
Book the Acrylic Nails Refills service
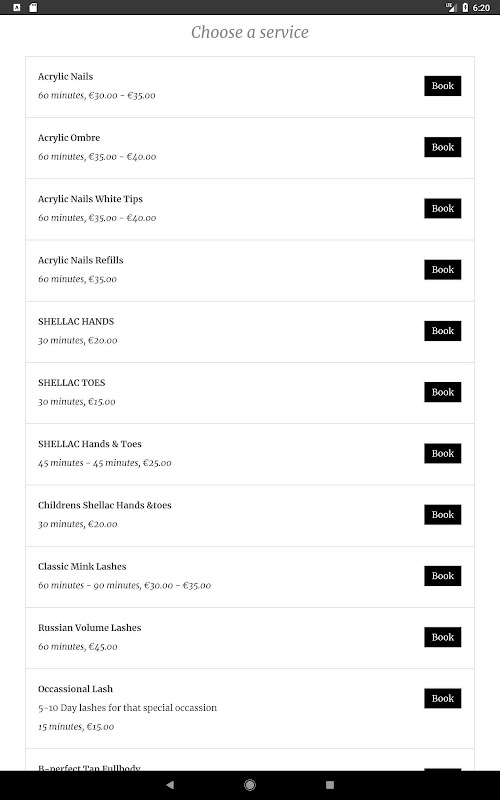pos(442,269)
